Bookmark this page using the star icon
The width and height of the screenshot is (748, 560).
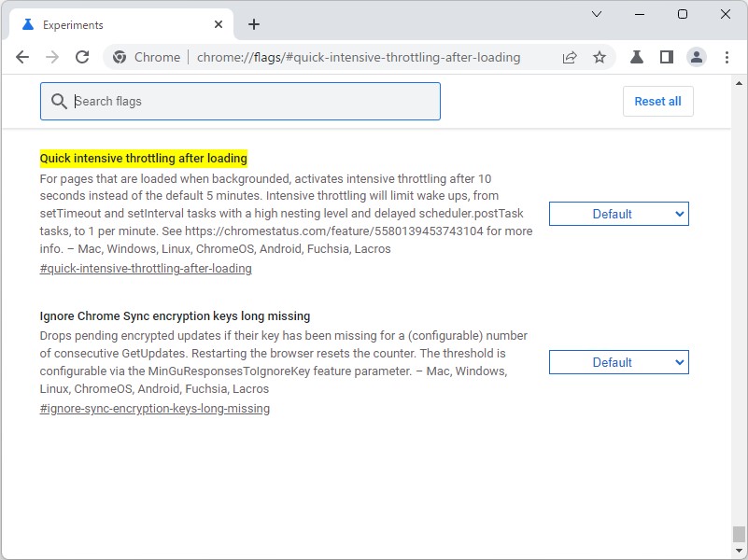(600, 56)
